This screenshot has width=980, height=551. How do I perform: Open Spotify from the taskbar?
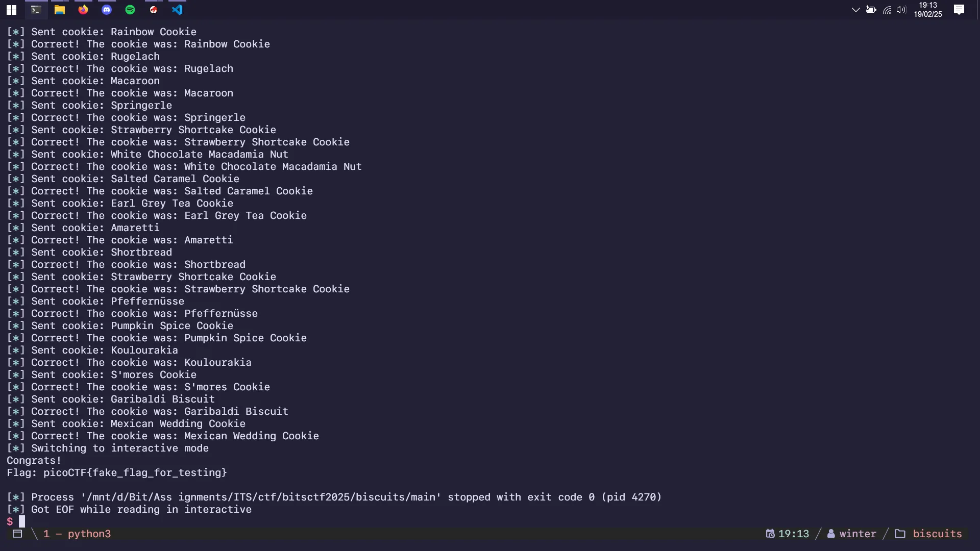[130, 10]
